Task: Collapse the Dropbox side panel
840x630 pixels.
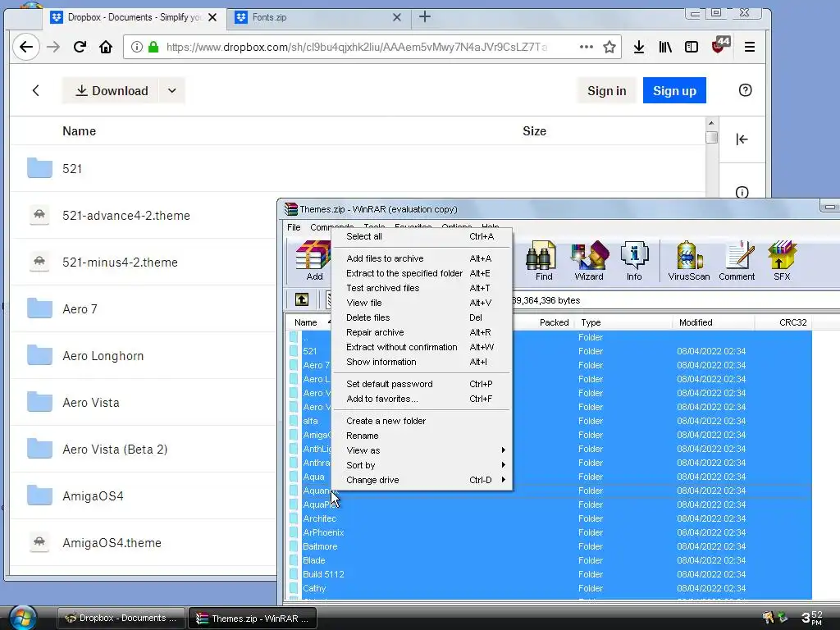Action: (x=742, y=139)
